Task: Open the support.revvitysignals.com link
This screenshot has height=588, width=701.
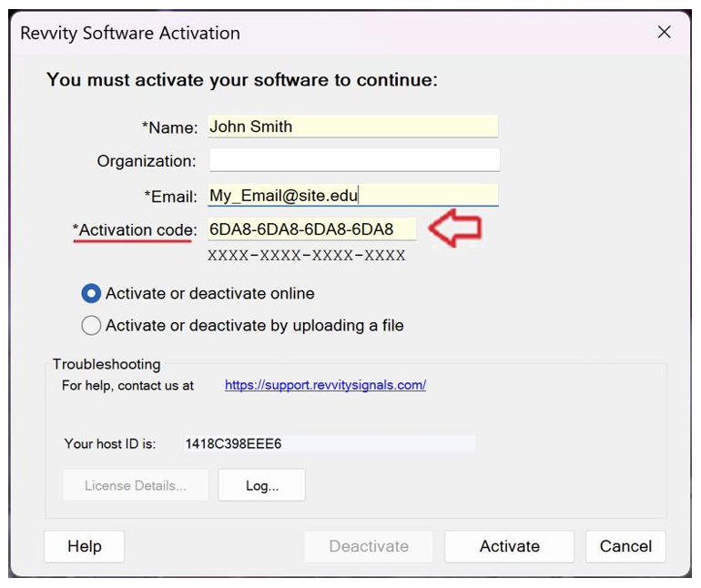Action: pos(325,384)
